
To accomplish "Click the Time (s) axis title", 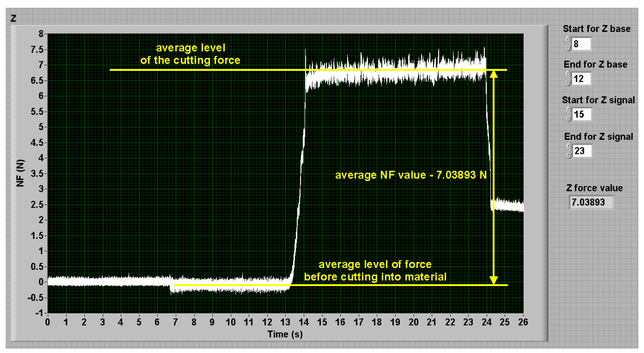I will coord(285,334).
